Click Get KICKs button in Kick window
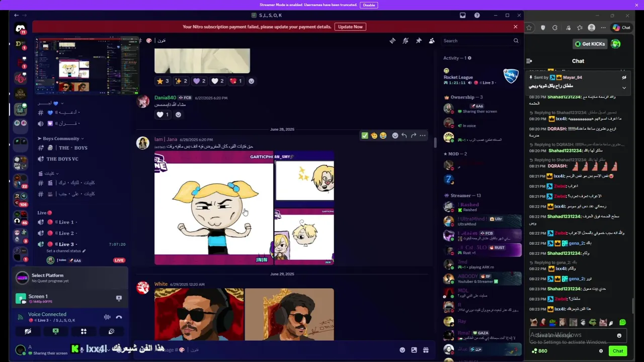The image size is (644, 362). click(x=590, y=44)
